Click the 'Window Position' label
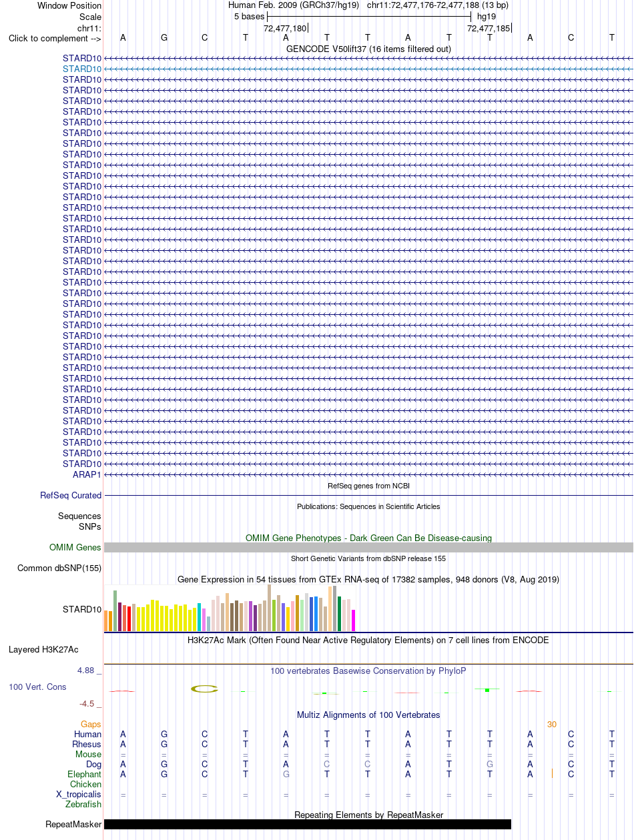 (x=69, y=5)
